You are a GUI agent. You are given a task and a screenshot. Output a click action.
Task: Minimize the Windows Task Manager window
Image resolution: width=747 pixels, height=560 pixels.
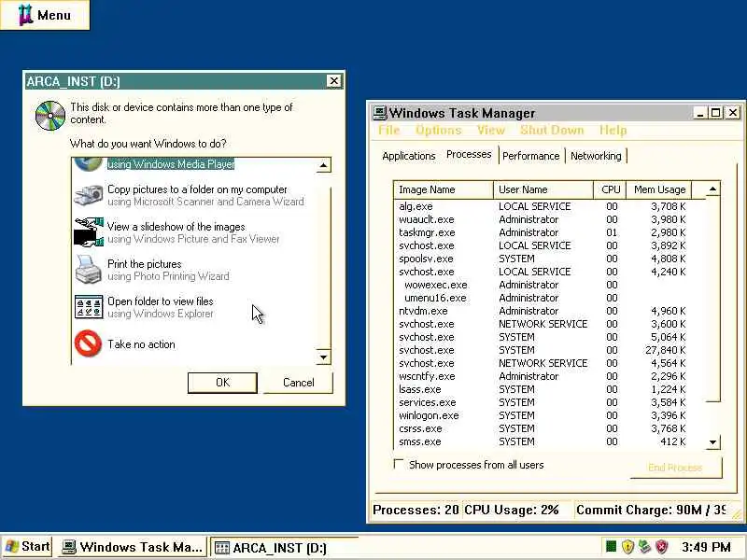(x=699, y=113)
